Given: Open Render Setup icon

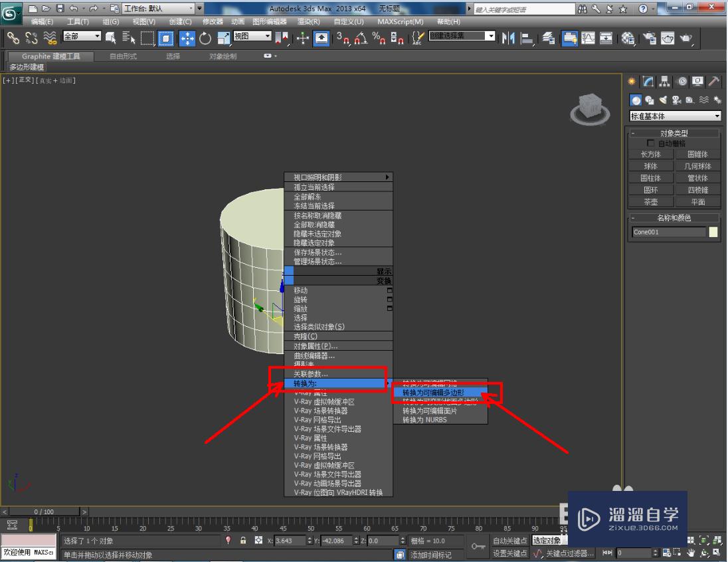Looking at the screenshot, I should [x=649, y=38].
